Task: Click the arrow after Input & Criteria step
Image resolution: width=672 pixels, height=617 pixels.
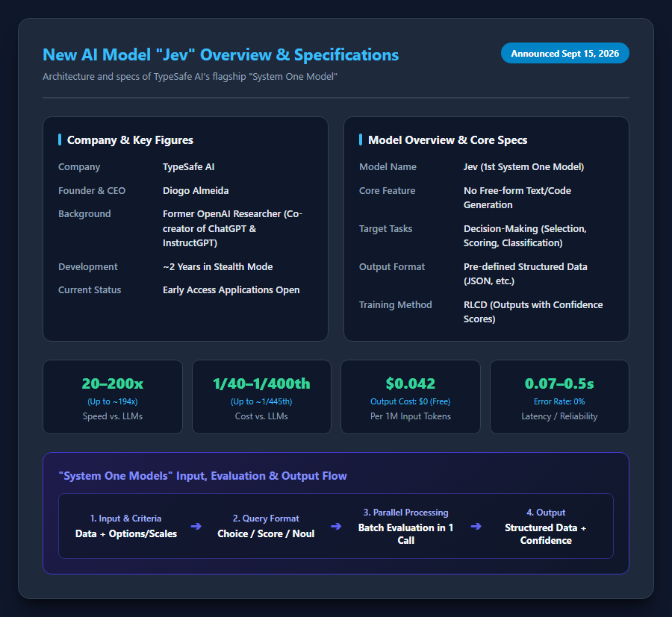Action: tap(196, 526)
